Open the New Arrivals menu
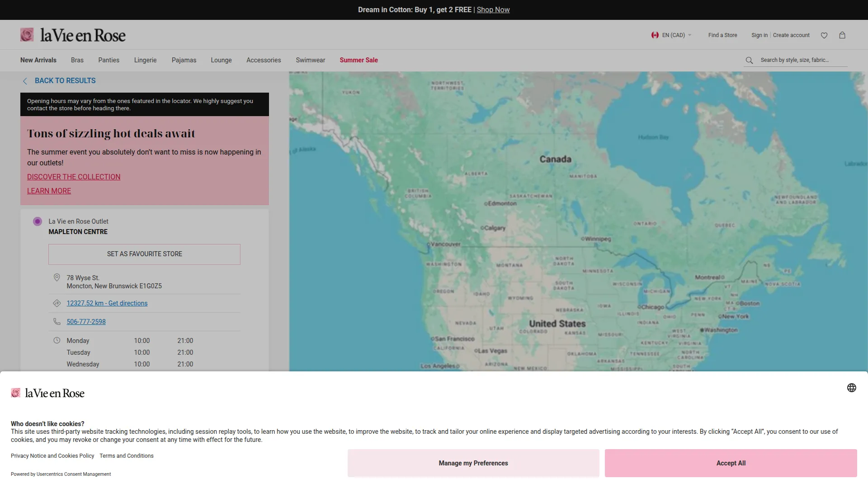 38,60
